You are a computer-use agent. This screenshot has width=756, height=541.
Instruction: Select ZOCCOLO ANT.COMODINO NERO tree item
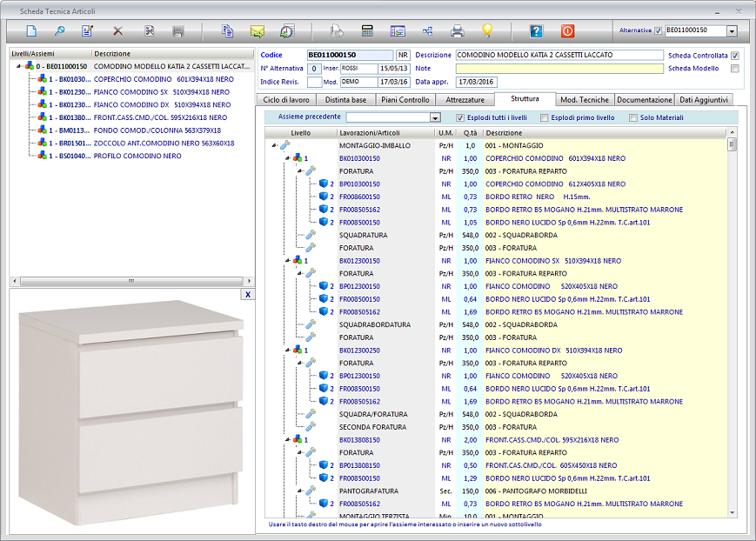[164, 144]
